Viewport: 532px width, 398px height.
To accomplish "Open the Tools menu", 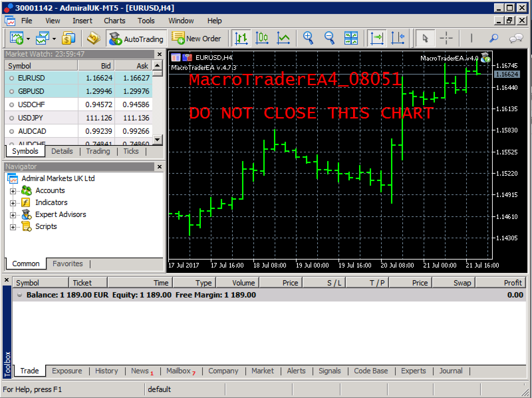I will click(146, 21).
